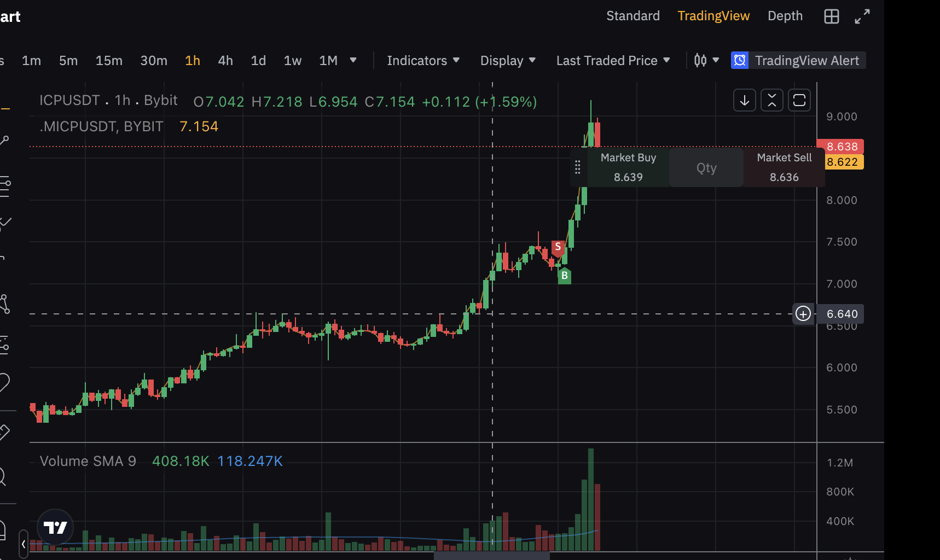Expand the Indicators dropdown
The width and height of the screenshot is (940, 560).
(422, 61)
